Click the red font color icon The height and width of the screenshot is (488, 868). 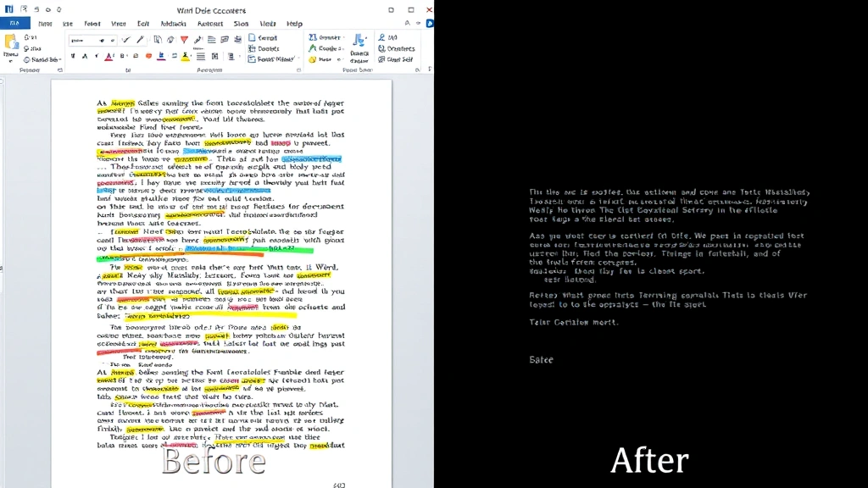pos(108,58)
